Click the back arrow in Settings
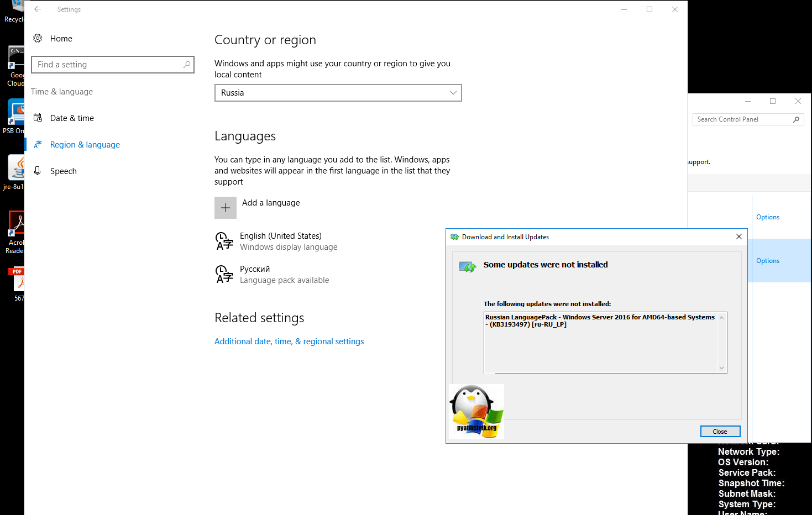The width and height of the screenshot is (812, 515). pos(38,9)
